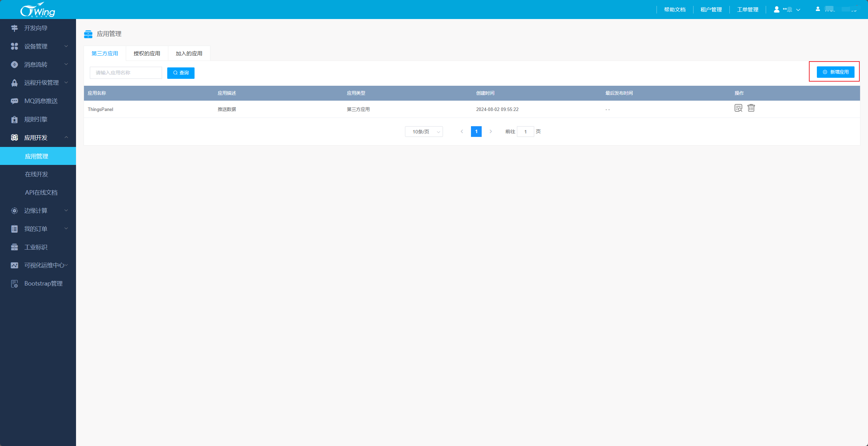Click the CTWing logo
The image size is (868, 446).
click(38, 10)
